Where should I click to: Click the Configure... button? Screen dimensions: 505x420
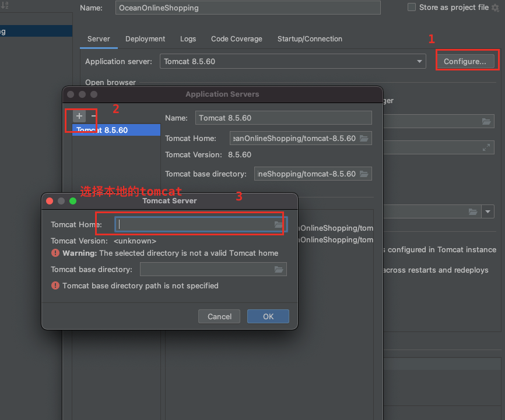tap(465, 62)
